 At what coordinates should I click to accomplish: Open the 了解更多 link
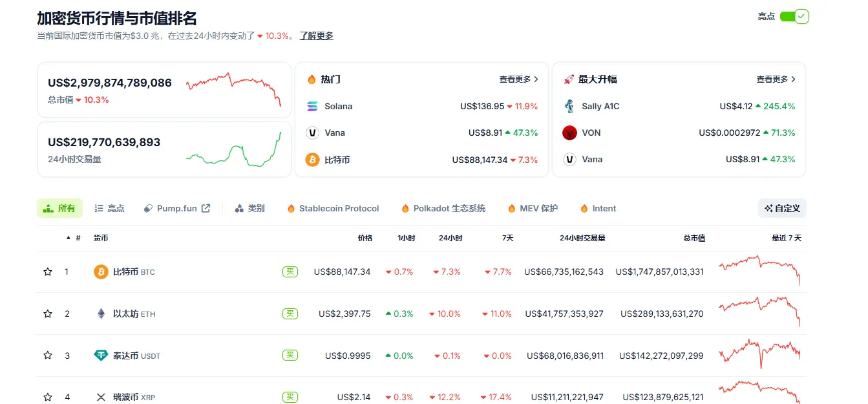316,36
